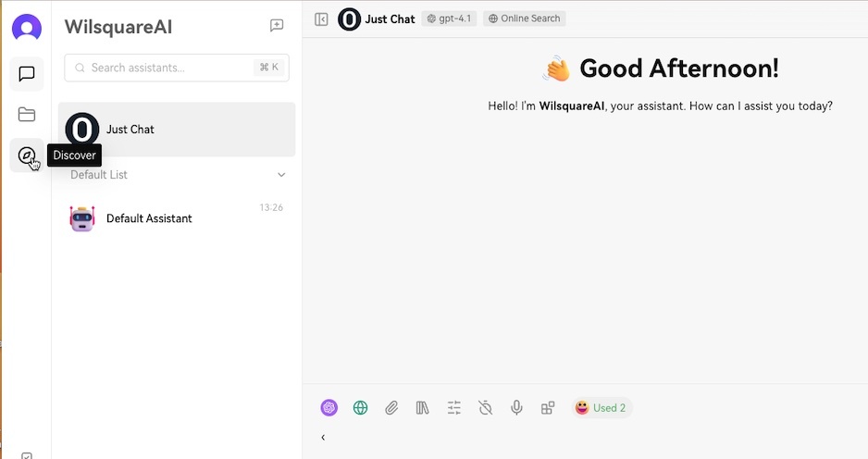Viewport: 868px width, 459px height.
Task: Open the Default Assistant chat
Action: point(177,218)
